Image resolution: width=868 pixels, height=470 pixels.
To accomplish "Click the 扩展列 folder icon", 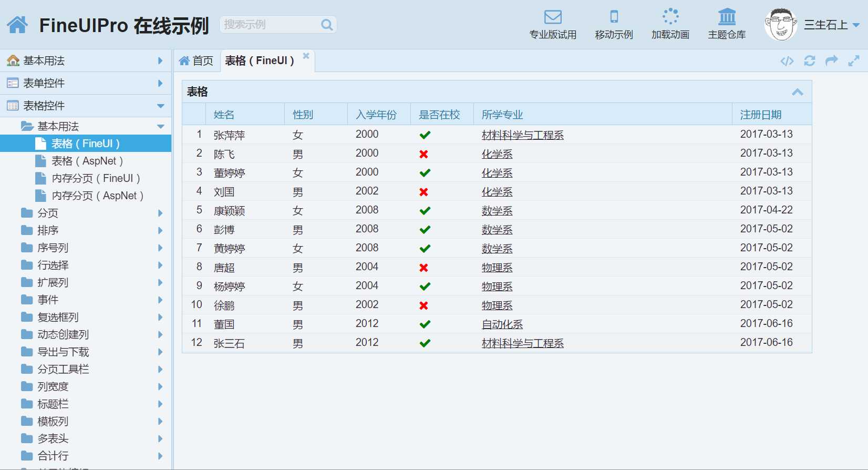I will pos(27,282).
